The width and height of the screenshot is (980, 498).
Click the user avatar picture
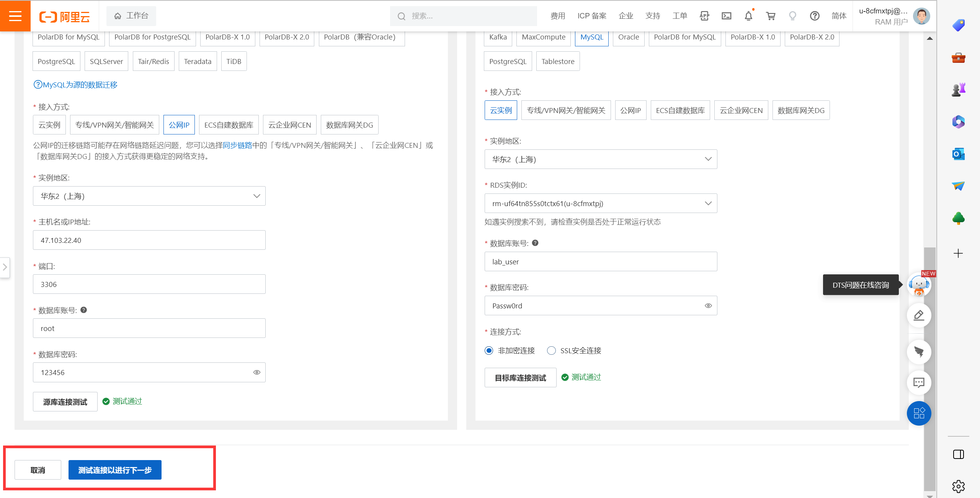921,16
